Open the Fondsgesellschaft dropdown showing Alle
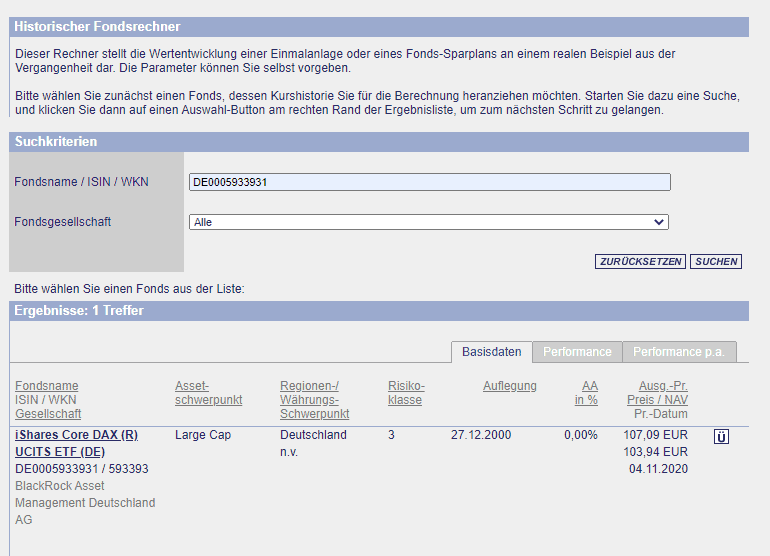770x556 pixels. tap(429, 222)
